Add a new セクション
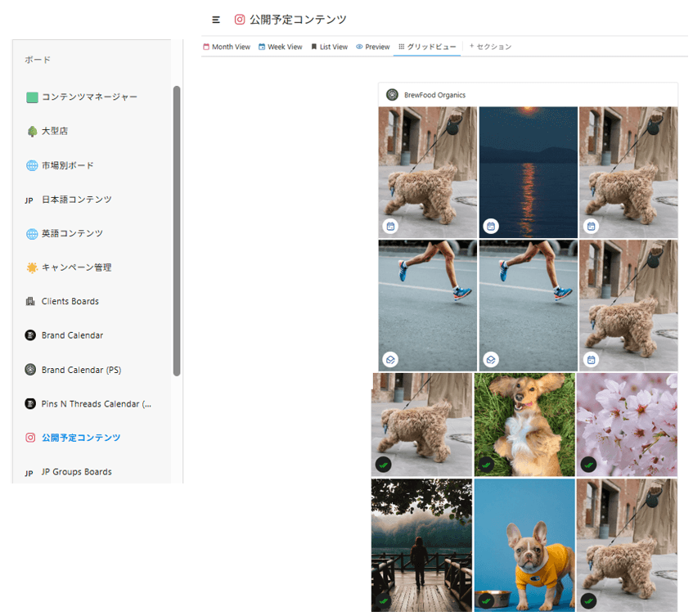This screenshot has width=693, height=616. [490, 47]
